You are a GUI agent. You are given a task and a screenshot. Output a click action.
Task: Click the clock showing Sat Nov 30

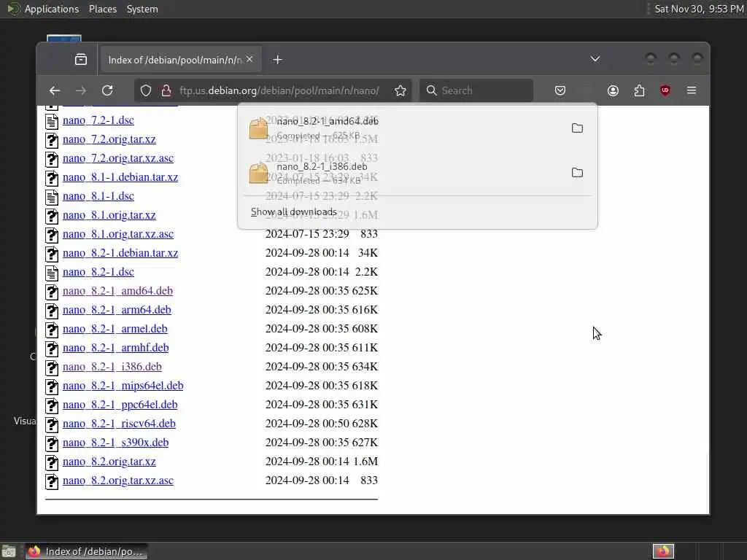click(699, 9)
